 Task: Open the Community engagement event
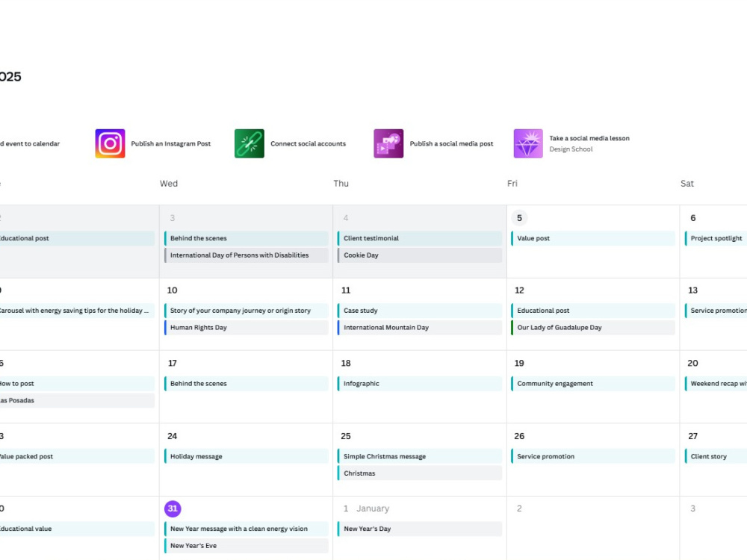593,383
